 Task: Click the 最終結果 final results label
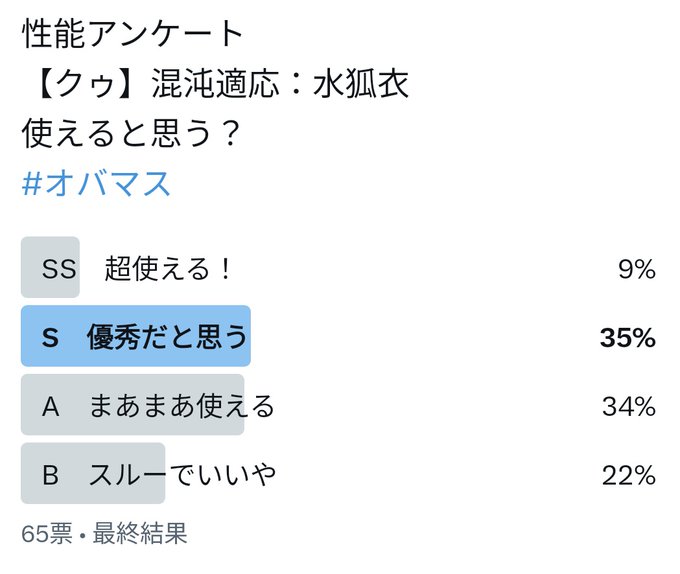[140, 533]
